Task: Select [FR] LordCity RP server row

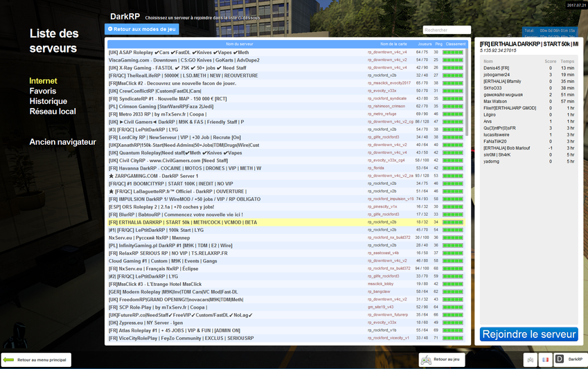Action: (286, 137)
